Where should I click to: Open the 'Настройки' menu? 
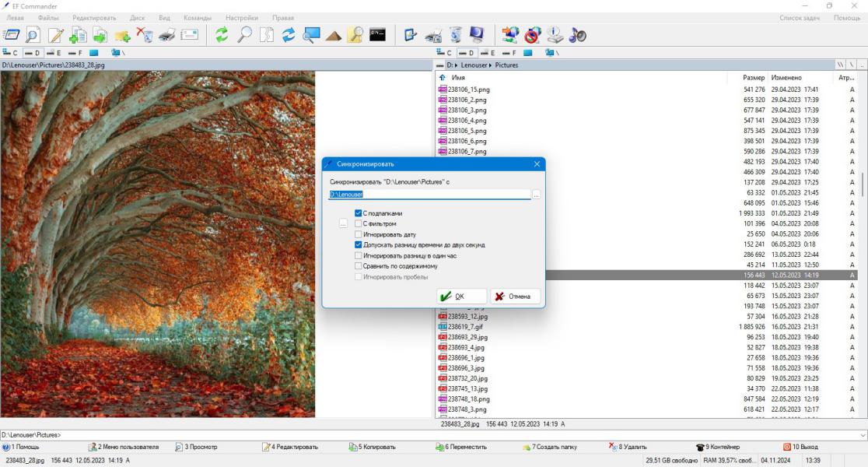tap(242, 18)
